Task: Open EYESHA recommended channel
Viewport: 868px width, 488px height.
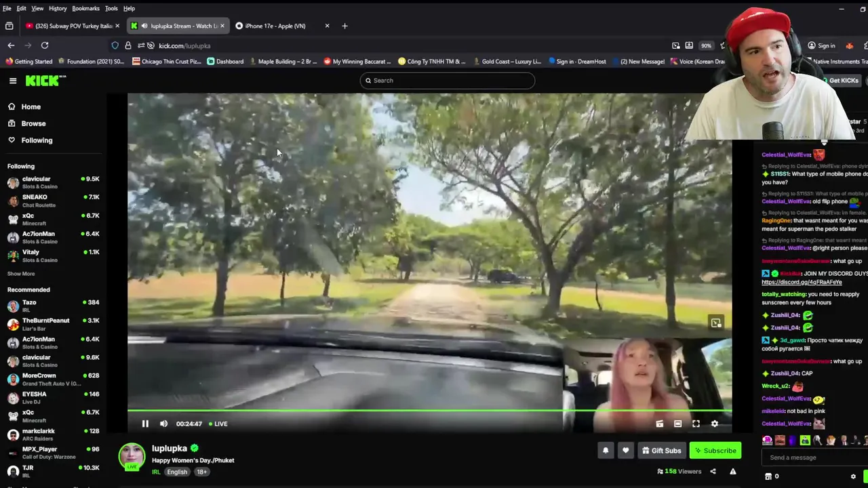Action: click(53, 397)
